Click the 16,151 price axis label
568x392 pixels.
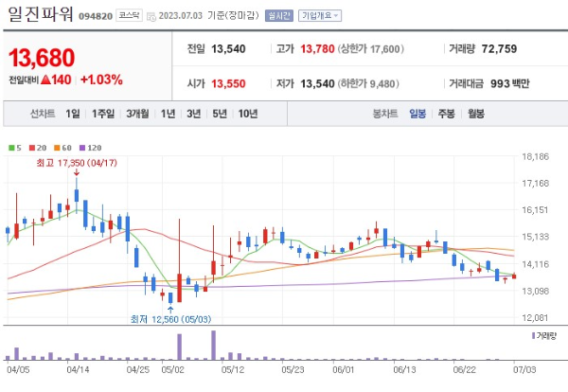pos(536,210)
